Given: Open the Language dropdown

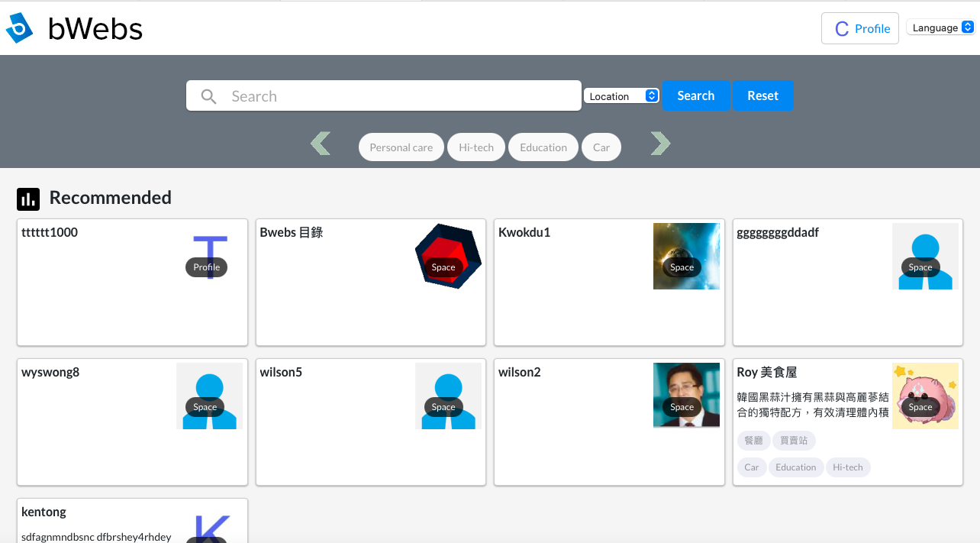Looking at the screenshot, I should coord(940,27).
